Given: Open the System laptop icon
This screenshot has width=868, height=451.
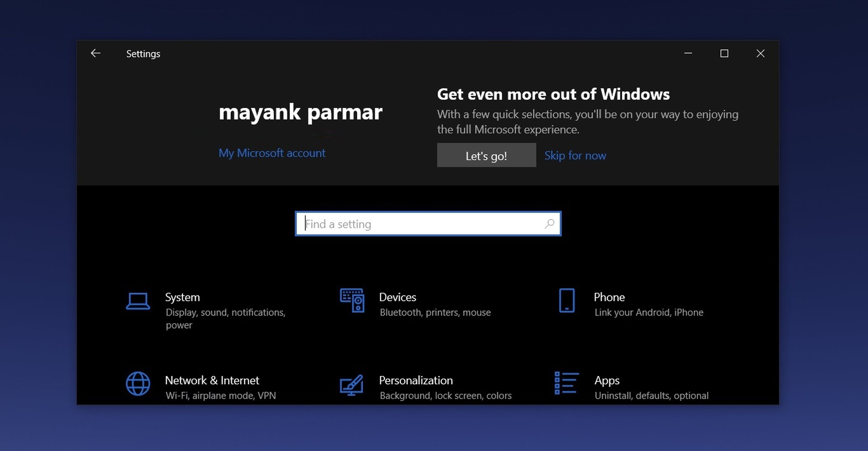Looking at the screenshot, I should tap(138, 301).
